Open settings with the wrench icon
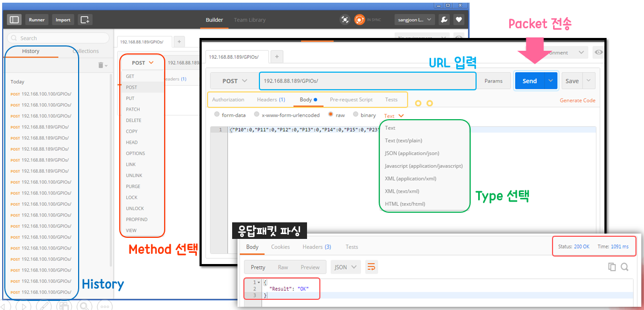This screenshot has width=644, height=310. [444, 20]
